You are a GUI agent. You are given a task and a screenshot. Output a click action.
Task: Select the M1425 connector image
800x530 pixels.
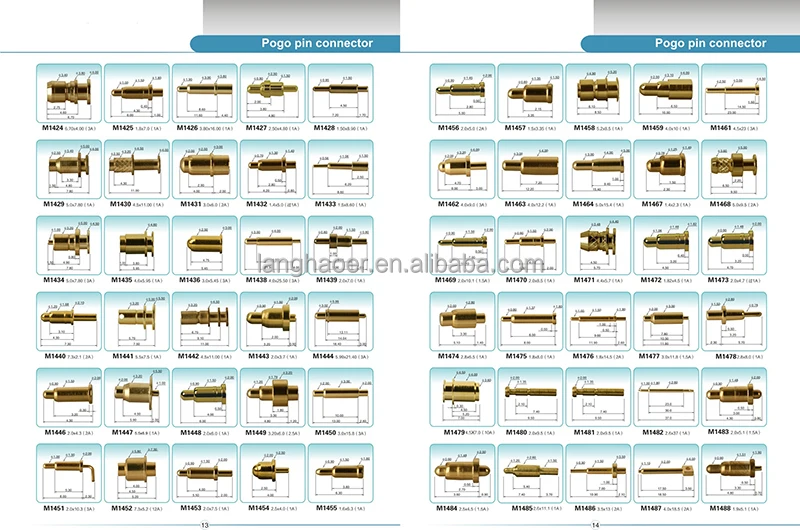(x=137, y=93)
